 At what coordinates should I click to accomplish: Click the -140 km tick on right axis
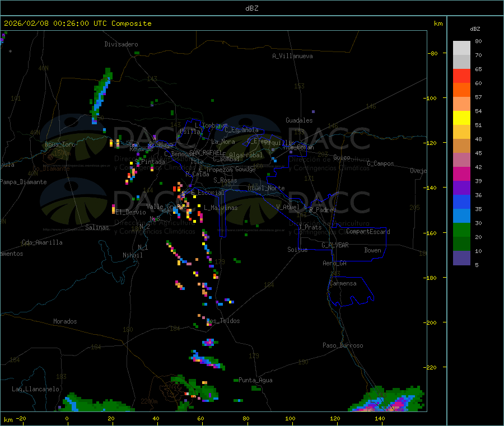pyautogui.click(x=432, y=188)
